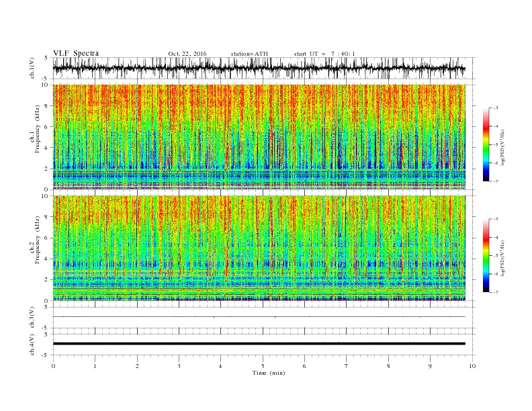Click time axis tick label "5"
This screenshot has height=411, width=532.
coord(263,366)
